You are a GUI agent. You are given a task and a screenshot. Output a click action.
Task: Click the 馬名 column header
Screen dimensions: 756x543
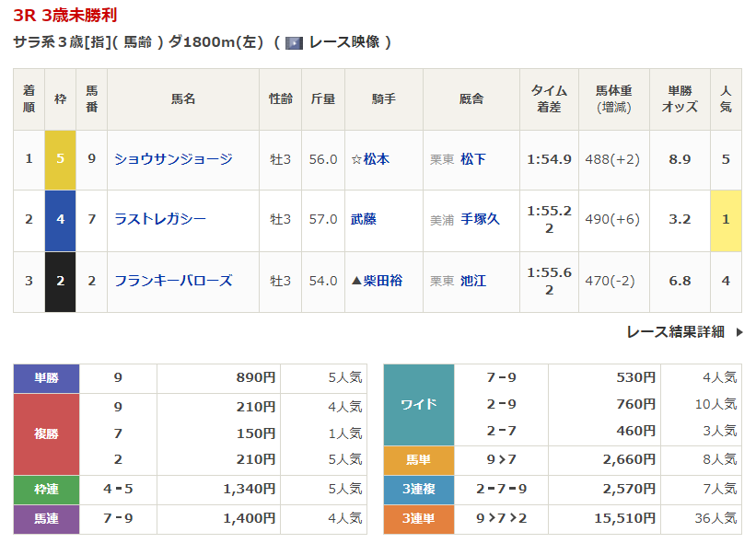[x=183, y=98]
